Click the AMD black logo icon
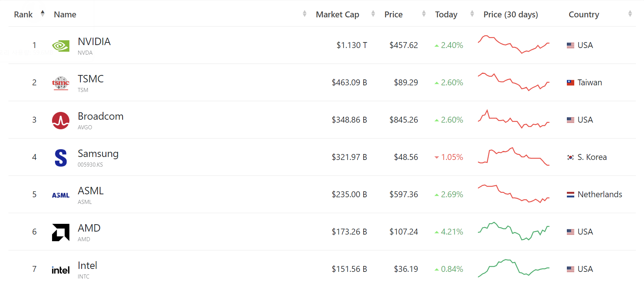Image resolution: width=644 pixels, height=287 pixels. pos(61,232)
